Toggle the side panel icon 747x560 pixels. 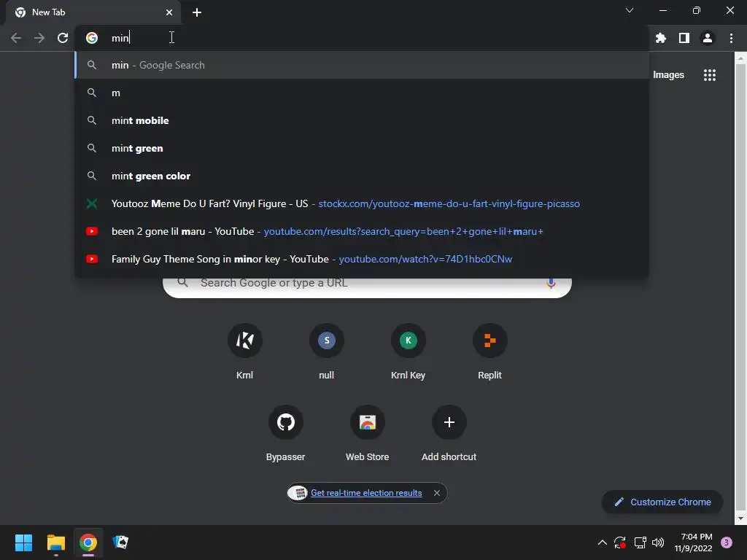coord(684,38)
